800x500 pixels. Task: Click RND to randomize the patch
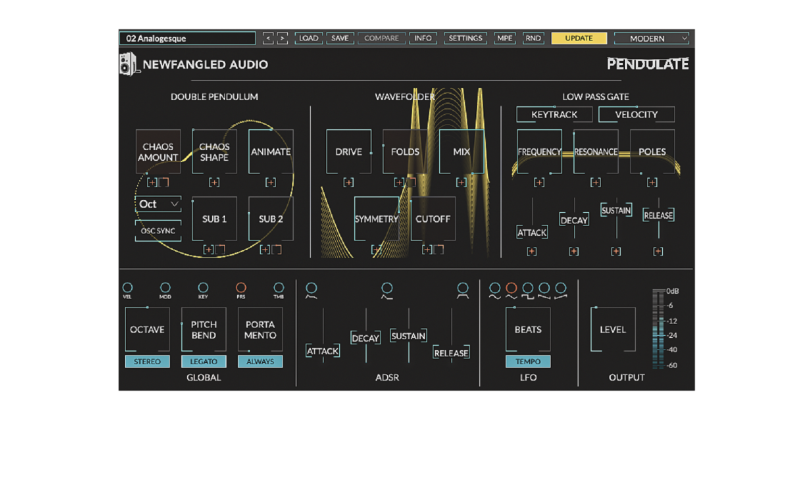coord(533,38)
